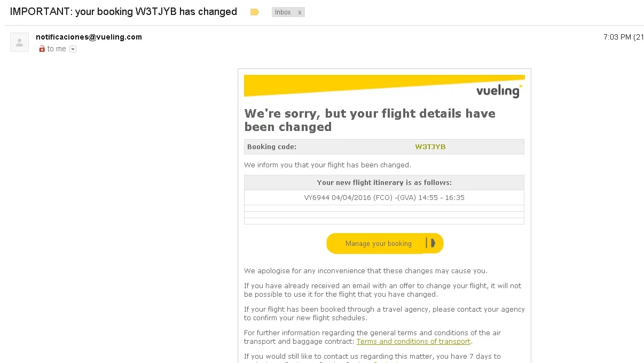This screenshot has width=644, height=363.
Task: Open Terms and conditions of transport link
Action: [413, 341]
